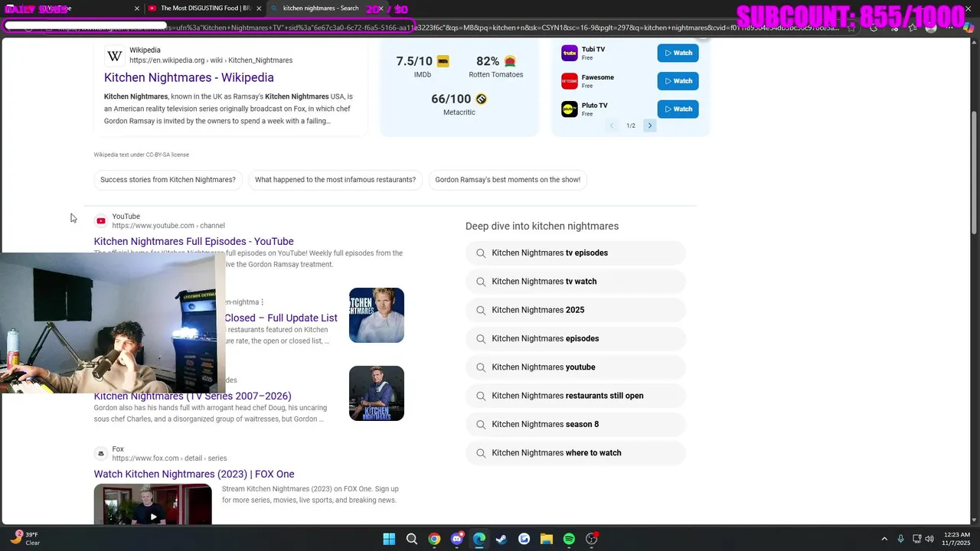Open the volume control in system tray
The width and height of the screenshot is (980, 551).
pos(929,539)
